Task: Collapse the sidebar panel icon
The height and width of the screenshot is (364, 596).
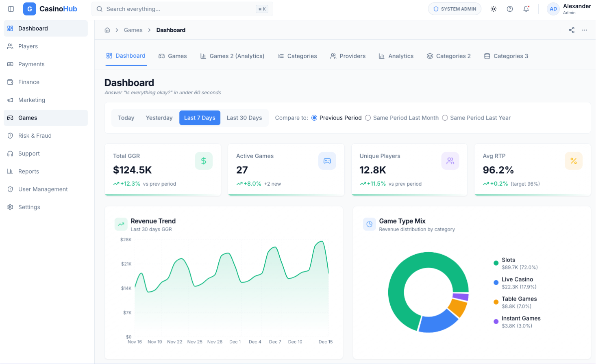Action: (11, 9)
